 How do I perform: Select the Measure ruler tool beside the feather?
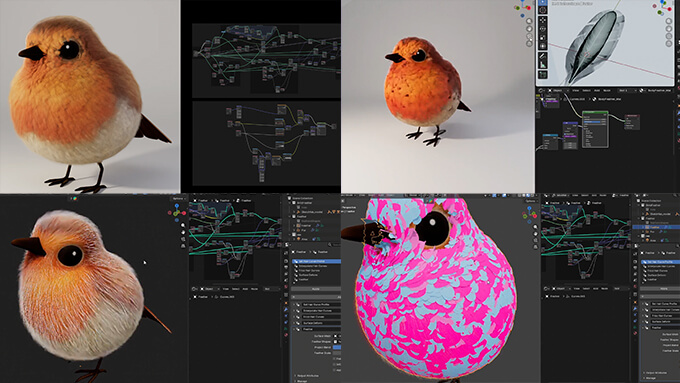(543, 65)
